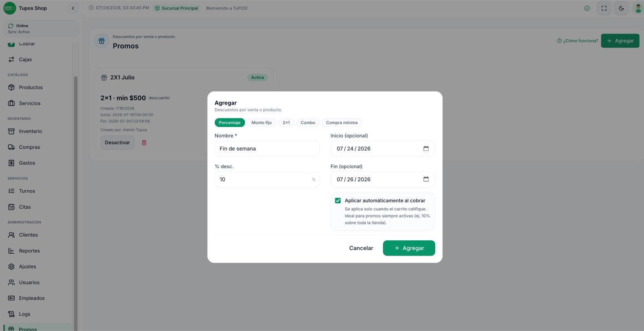Image resolution: width=644 pixels, height=331 pixels.
Task: Deactivate the 2X1 Julio promo
Action: point(117,142)
